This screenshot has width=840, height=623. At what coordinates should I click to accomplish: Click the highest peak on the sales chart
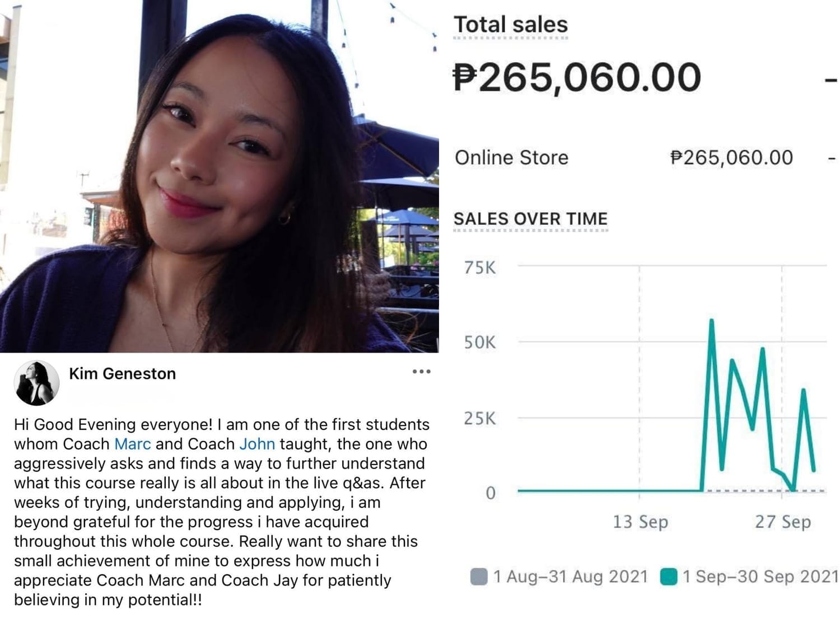tap(712, 321)
